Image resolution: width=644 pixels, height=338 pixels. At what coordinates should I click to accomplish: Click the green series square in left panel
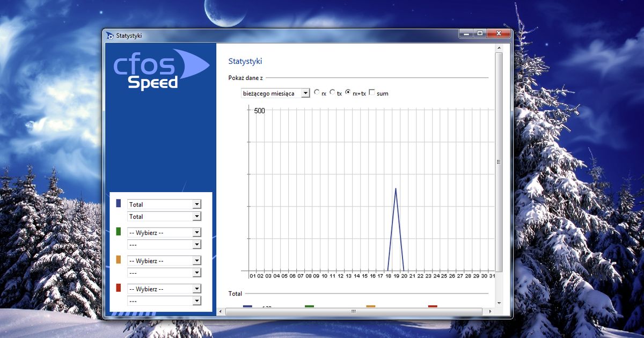(119, 231)
